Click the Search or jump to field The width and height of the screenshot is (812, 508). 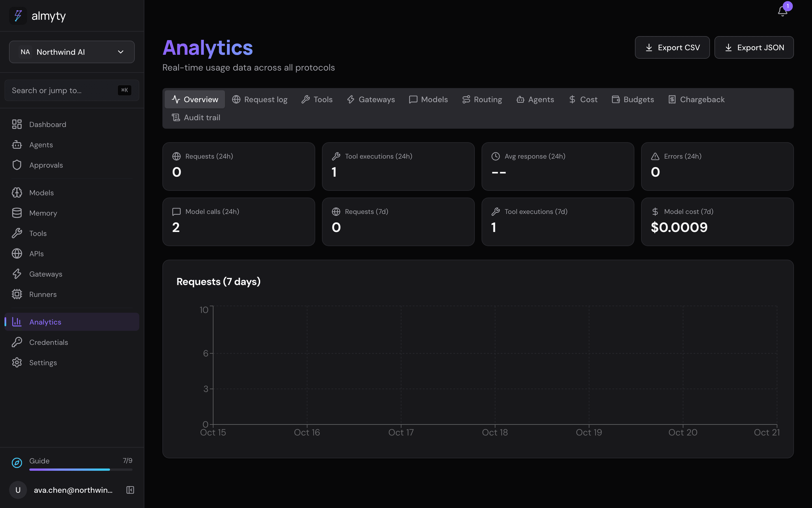coord(72,90)
